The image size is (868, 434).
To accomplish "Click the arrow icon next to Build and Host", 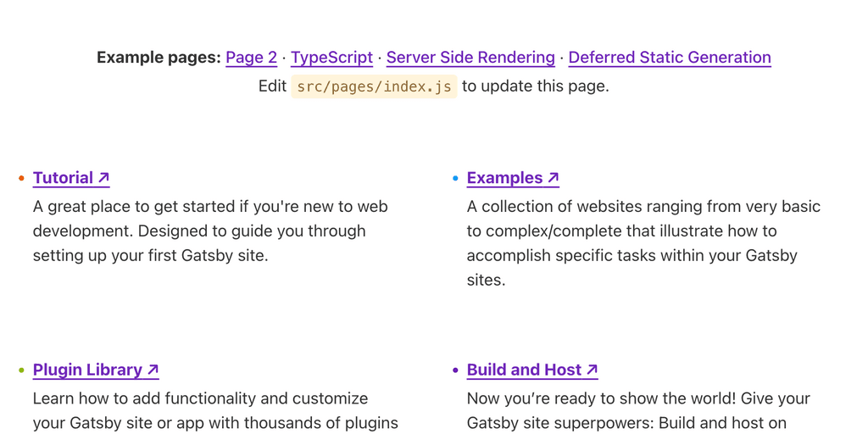I will click(592, 370).
